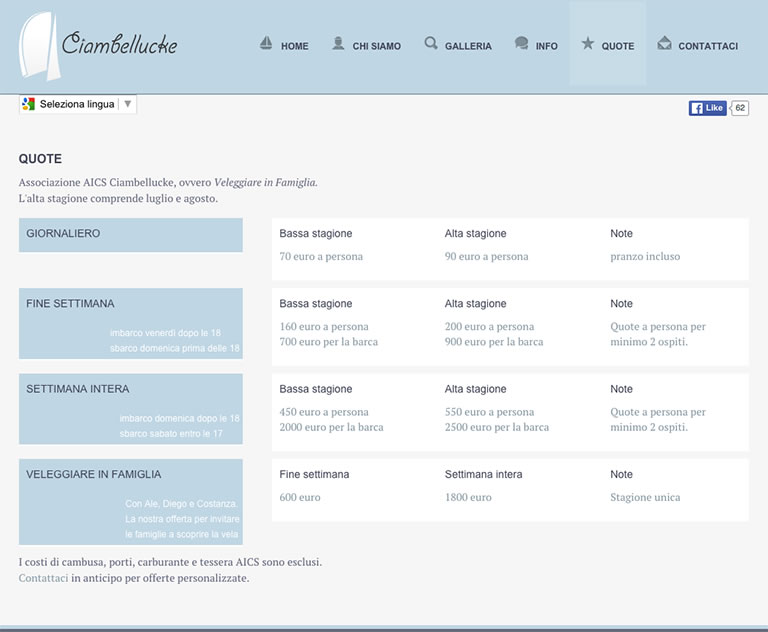Click the person icon beside CHI SIAMO
The width and height of the screenshot is (768, 632).
coord(338,43)
